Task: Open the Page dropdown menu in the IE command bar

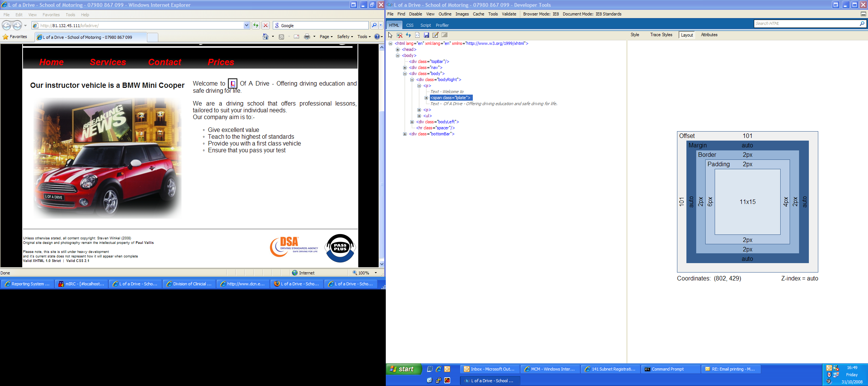Action: tap(326, 37)
